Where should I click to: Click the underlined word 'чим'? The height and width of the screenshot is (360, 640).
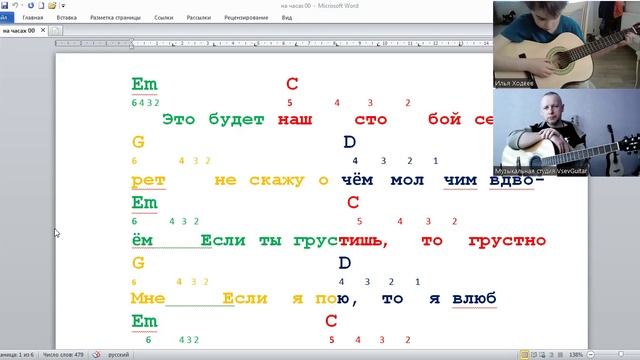pyautogui.click(x=460, y=180)
